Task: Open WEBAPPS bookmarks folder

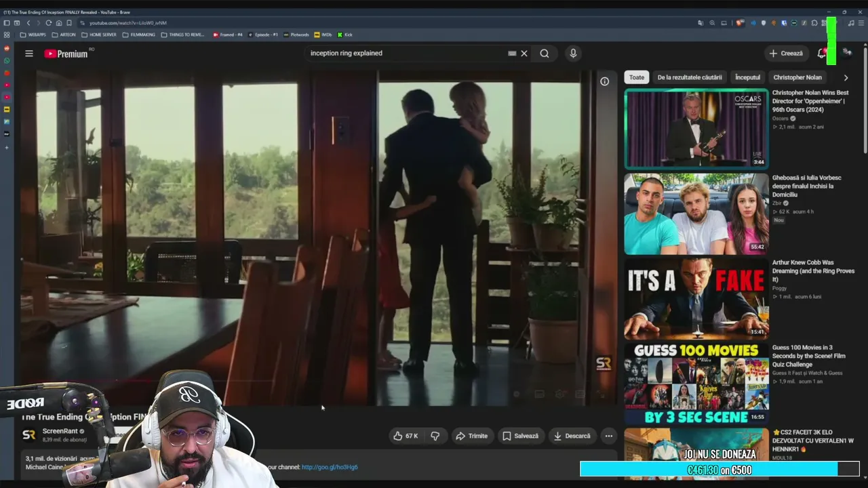Action: coord(33,35)
